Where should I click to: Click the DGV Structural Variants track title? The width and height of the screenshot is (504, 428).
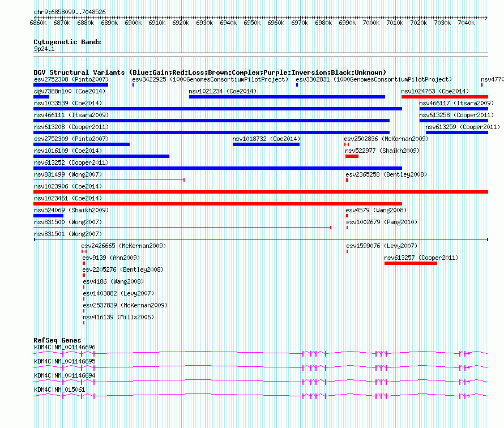pyautogui.click(x=210, y=72)
